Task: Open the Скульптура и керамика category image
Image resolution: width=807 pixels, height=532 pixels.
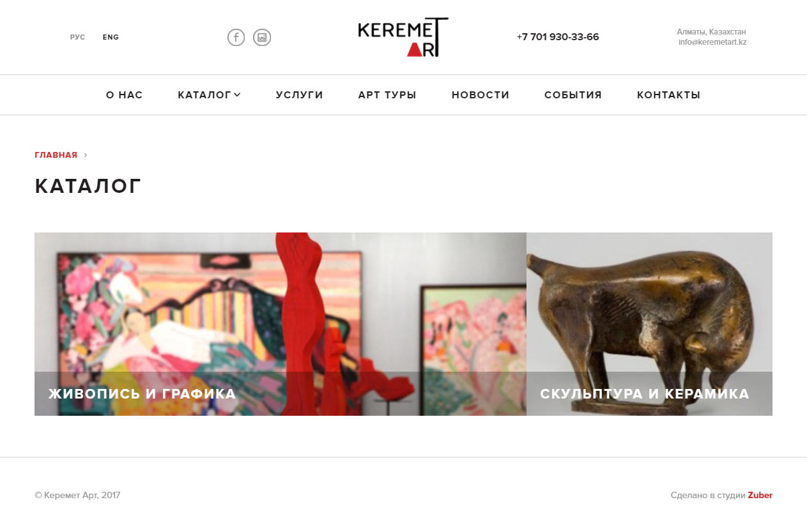Action: pos(649,324)
